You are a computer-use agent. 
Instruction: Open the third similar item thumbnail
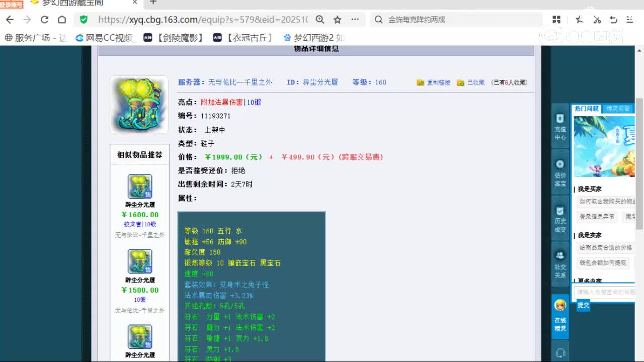click(140, 337)
